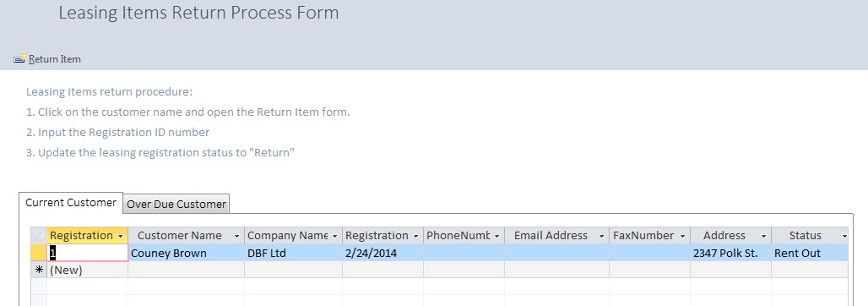
Task: Select the new record asterisk row selector
Action: coord(40,270)
